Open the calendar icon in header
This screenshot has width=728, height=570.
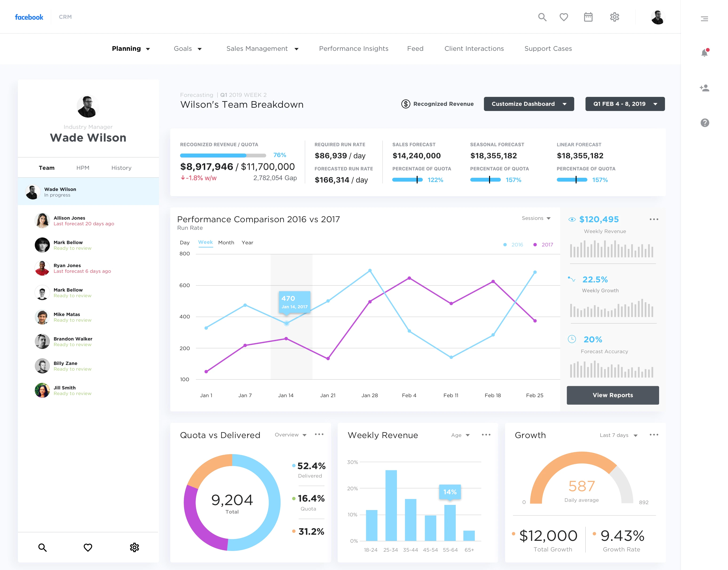click(x=588, y=17)
